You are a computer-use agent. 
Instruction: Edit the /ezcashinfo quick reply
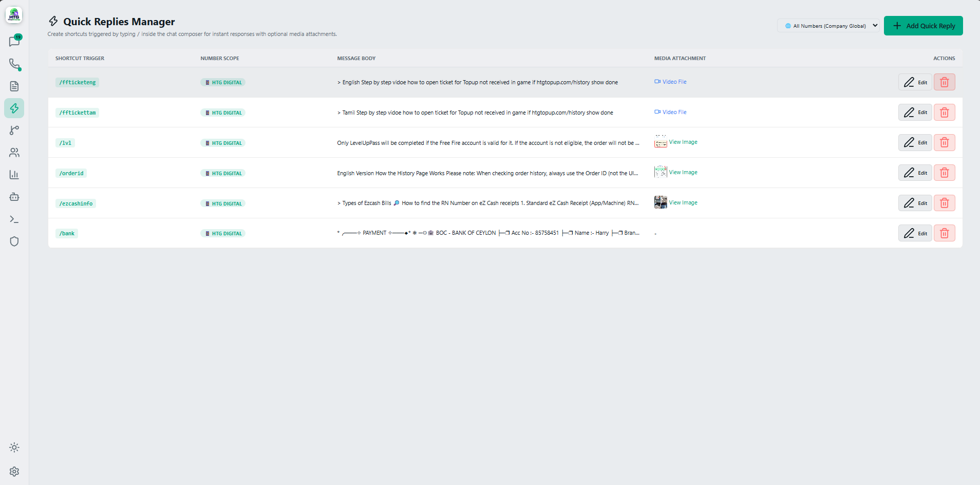[x=915, y=203]
